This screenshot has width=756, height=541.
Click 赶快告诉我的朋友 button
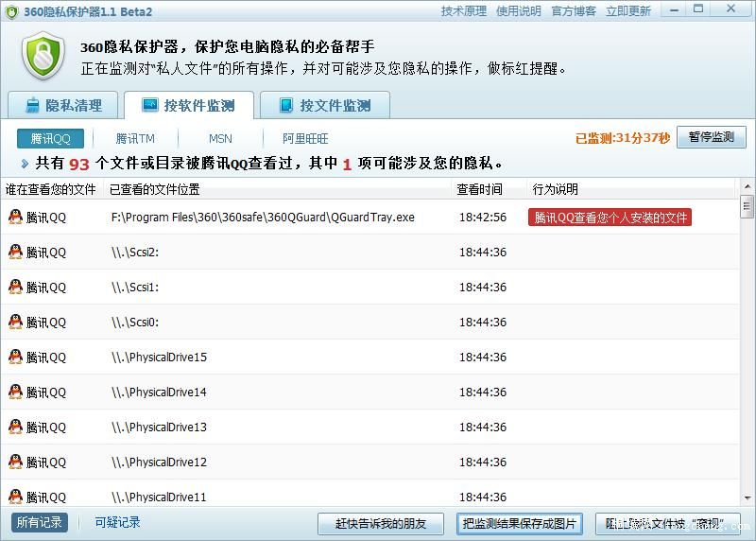pos(381,523)
